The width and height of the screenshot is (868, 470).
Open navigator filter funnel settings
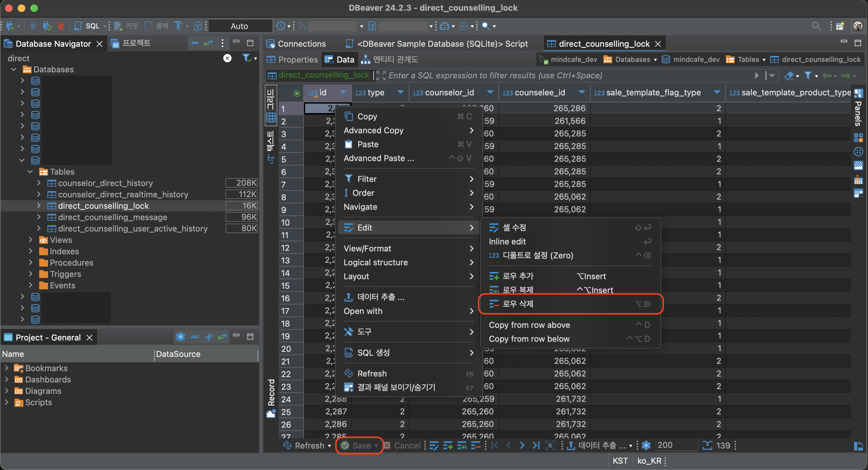click(x=247, y=58)
